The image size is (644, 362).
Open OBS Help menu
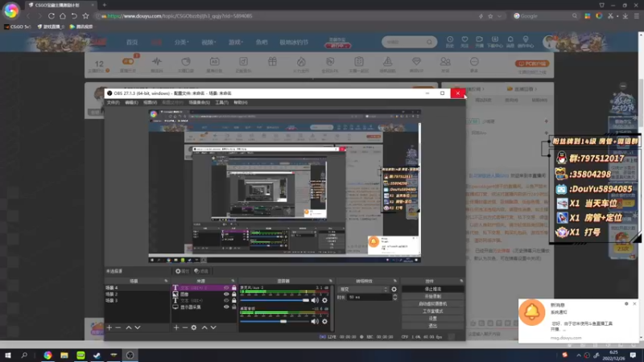pyautogui.click(x=241, y=103)
